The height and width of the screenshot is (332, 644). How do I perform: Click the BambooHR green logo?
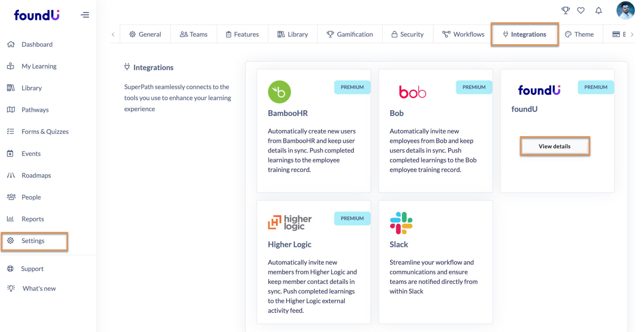pos(279,92)
